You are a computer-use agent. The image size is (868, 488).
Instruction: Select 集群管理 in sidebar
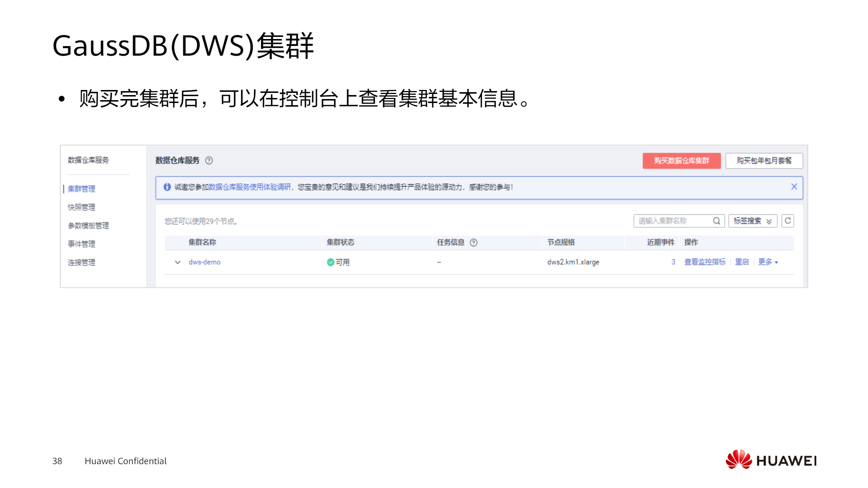81,189
